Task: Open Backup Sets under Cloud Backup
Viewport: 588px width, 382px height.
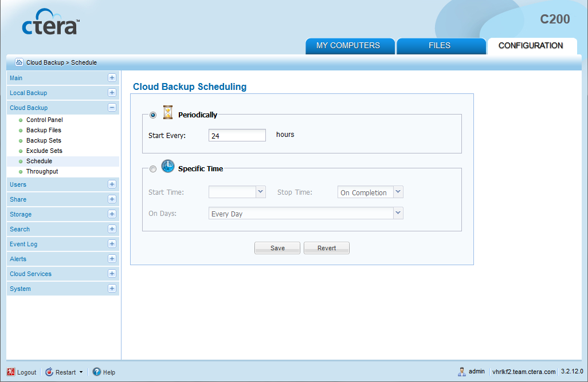Action: pyautogui.click(x=44, y=140)
